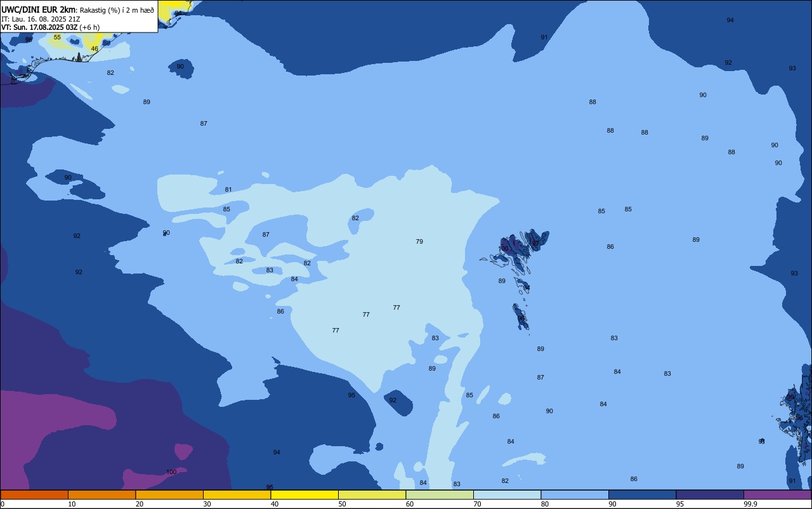812x509 pixels.
Task: Select the legend scale label '70'
Action: tap(477, 504)
